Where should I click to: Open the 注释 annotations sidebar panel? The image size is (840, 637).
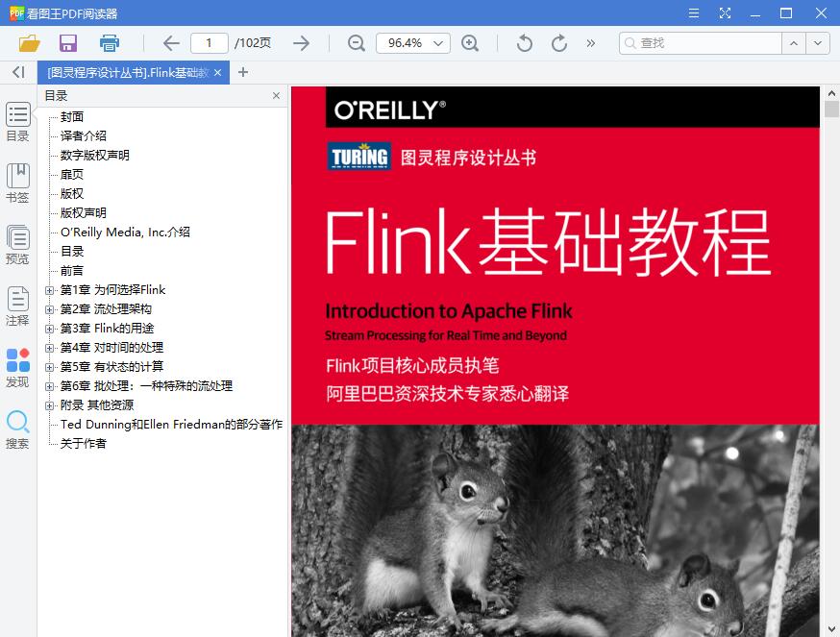click(17, 306)
